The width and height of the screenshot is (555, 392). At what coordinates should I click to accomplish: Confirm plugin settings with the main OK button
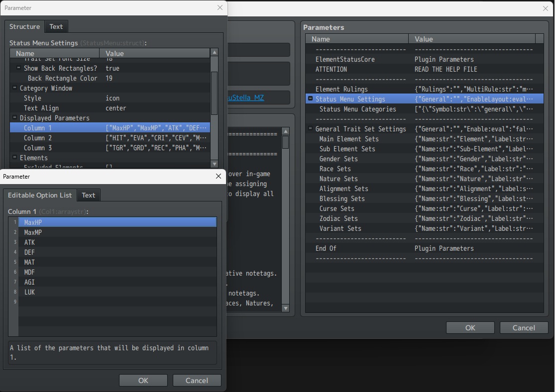[x=470, y=328]
